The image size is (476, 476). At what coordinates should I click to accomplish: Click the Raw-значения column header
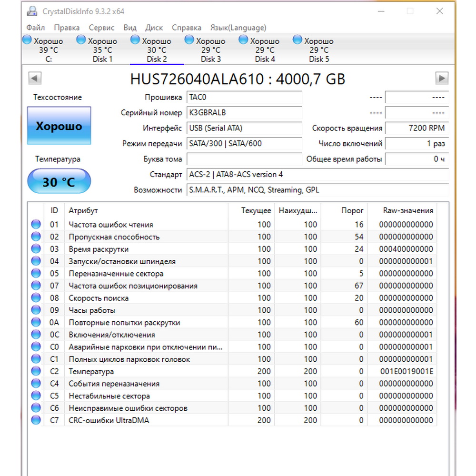coord(402,210)
